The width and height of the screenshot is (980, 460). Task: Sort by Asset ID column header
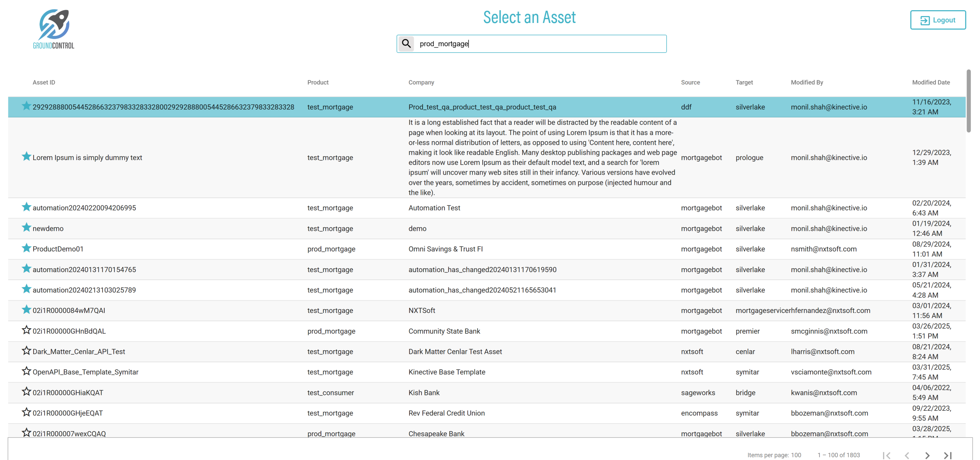coord(44,82)
